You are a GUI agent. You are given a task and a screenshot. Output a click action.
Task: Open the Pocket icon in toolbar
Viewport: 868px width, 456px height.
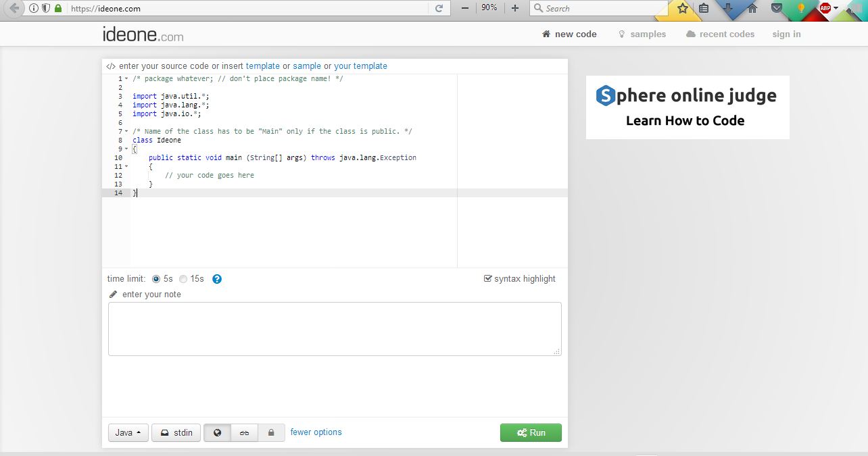[x=777, y=9]
